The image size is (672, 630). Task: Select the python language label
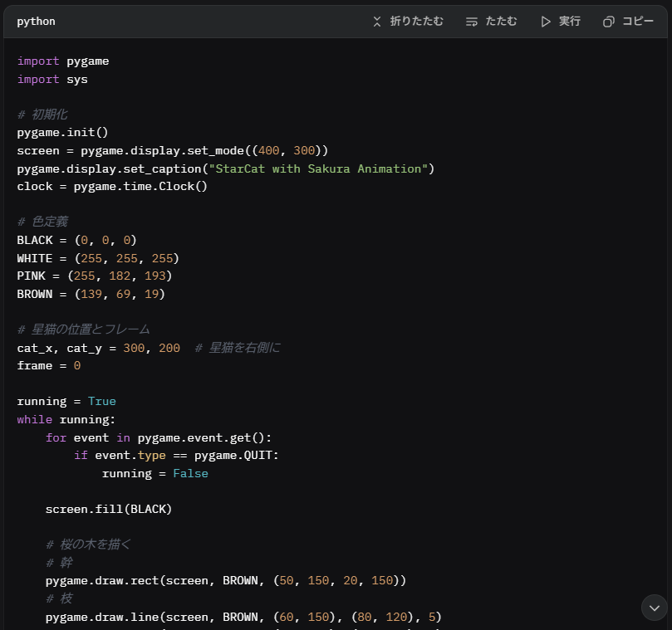tap(36, 21)
